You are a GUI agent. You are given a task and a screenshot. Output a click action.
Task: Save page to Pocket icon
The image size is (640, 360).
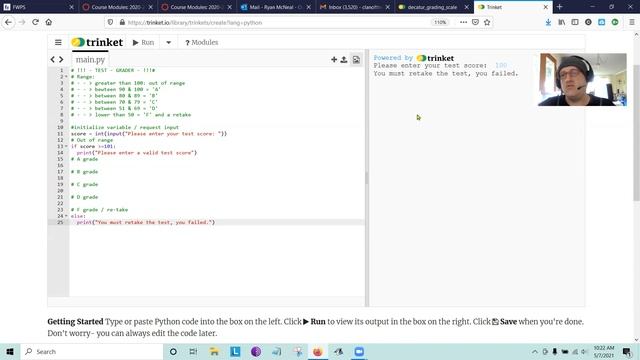pos(475,22)
